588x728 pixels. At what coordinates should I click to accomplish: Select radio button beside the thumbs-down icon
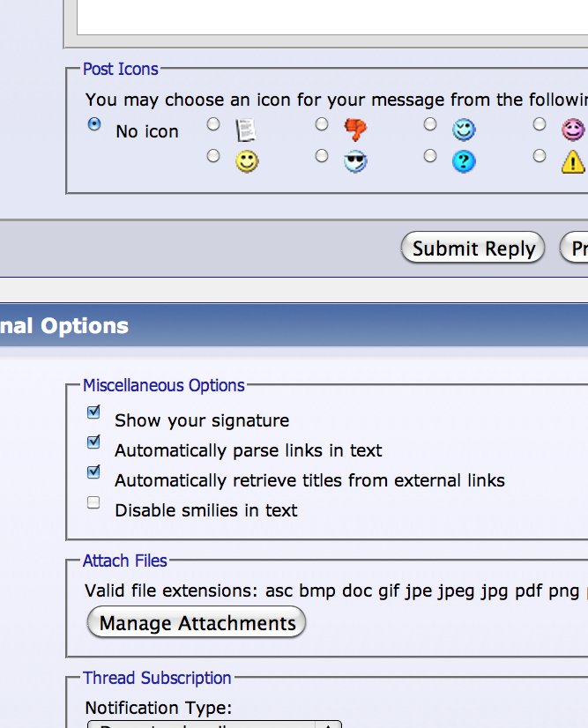point(322,124)
